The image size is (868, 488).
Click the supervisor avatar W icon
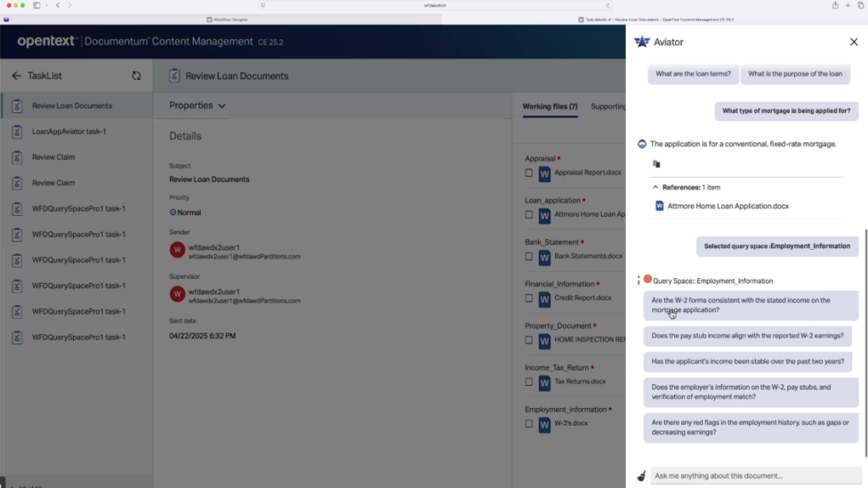coord(177,294)
